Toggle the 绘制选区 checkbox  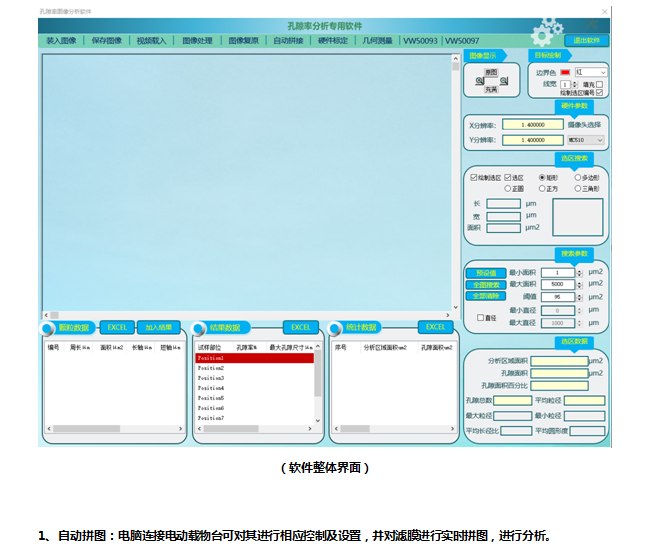474,177
